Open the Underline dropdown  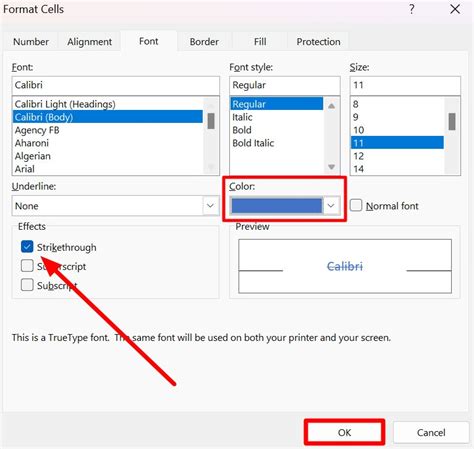[x=210, y=206]
